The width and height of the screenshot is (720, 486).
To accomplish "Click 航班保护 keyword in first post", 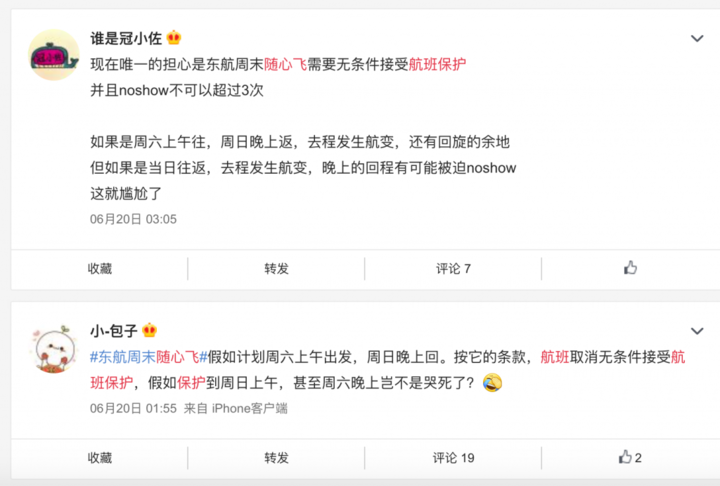I will coord(437,64).
